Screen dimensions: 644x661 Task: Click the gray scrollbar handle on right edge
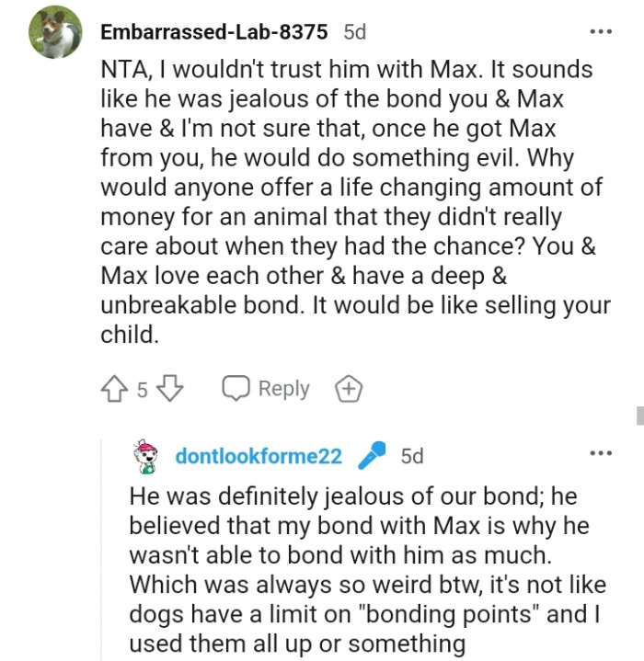(x=639, y=415)
